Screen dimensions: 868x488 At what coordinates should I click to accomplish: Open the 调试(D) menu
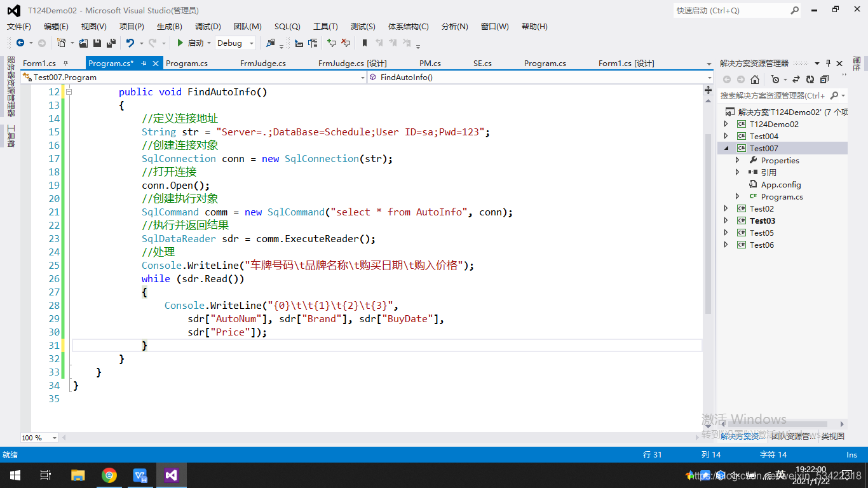tap(208, 26)
